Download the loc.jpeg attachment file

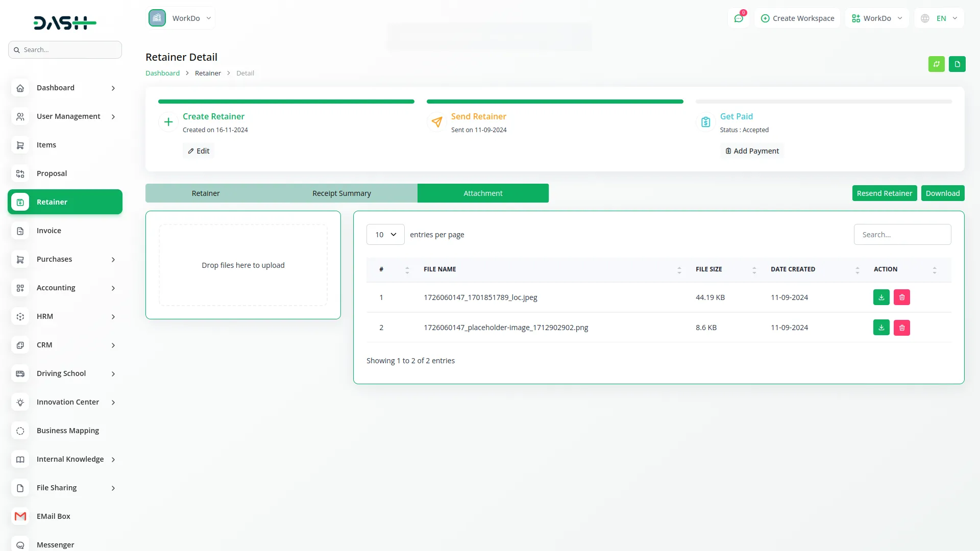tap(881, 297)
